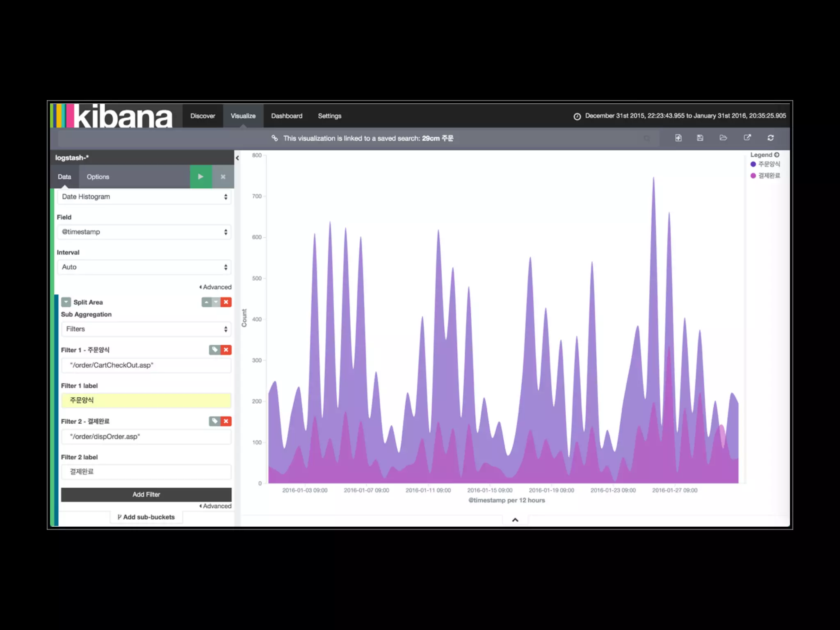Image resolution: width=840 pixels, height=630 pixels.
Task: Open the Filters sub aggregation dropdown
Action: [x=146, y=329]
